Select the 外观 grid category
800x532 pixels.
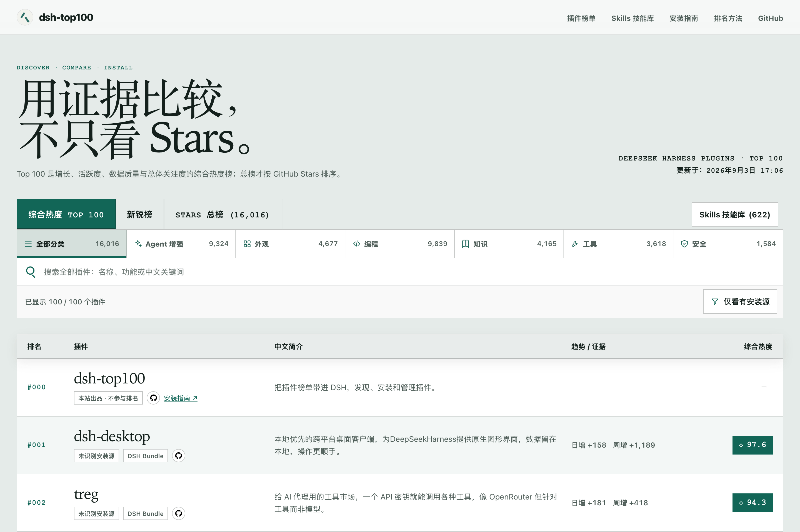290,244
